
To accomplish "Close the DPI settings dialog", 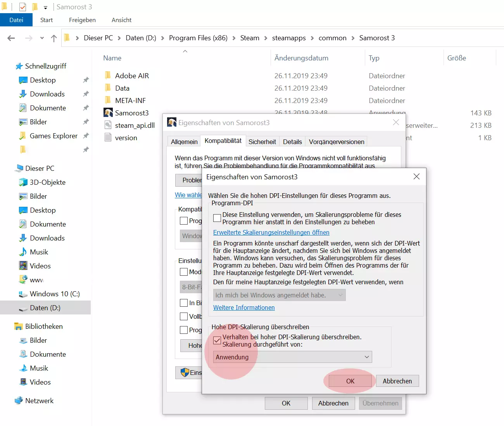I will pyautogui.click(x=417, y=177).
